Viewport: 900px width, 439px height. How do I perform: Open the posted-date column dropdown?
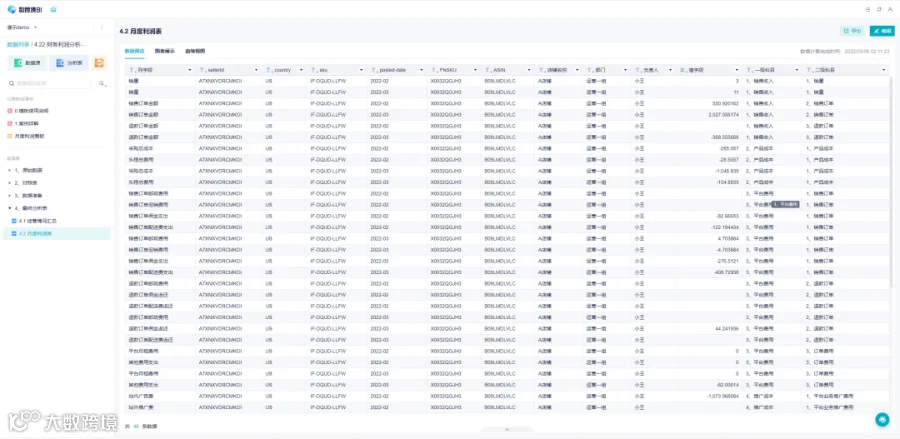(x=421, y=70)
